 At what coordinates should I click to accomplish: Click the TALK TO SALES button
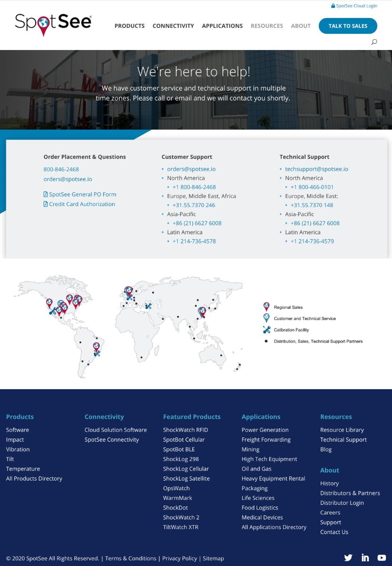(x=348, y=26)
